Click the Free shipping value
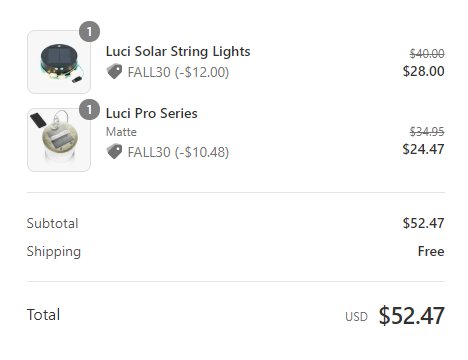 point(431,251)
